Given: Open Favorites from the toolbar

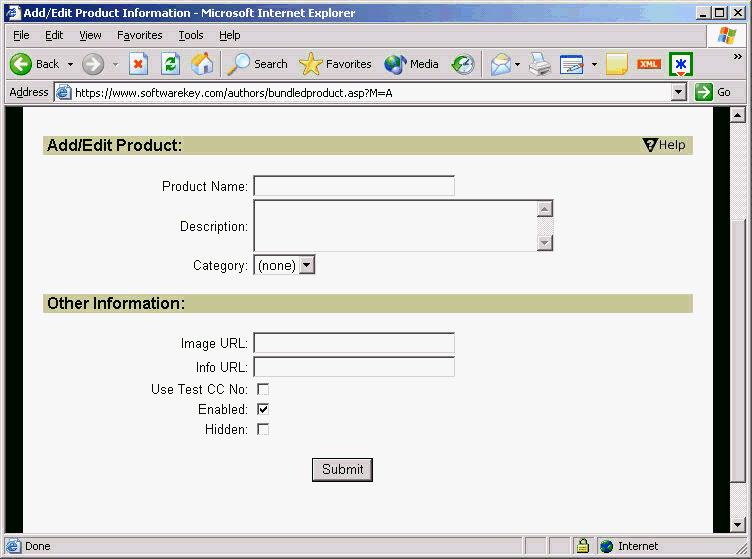Looking at the screenshot, I should point(336,64).
